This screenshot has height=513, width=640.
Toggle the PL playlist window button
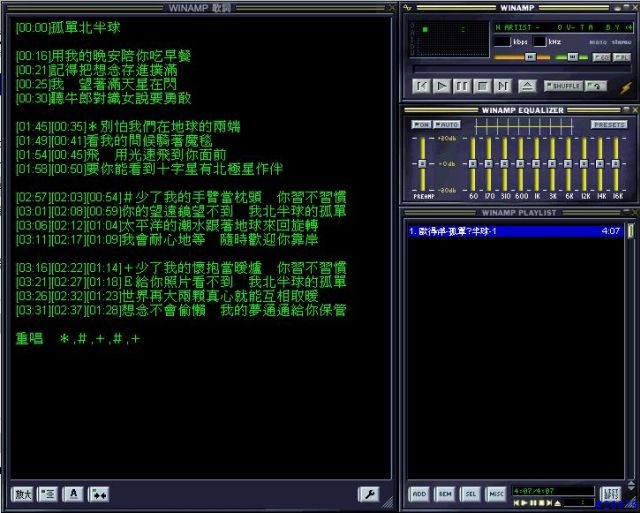point(621,58)
